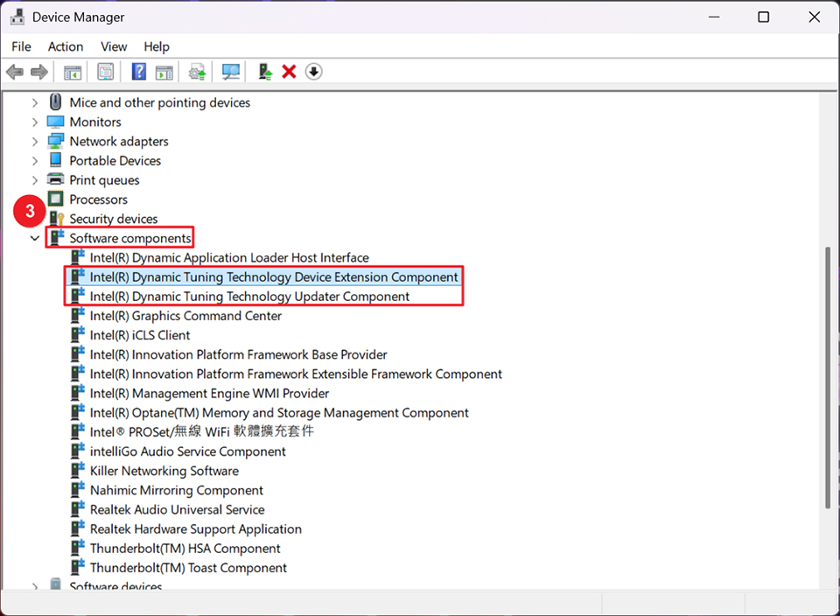Expand Mice and other pointing devices
The image size is (840, 616).
point(35,102)
